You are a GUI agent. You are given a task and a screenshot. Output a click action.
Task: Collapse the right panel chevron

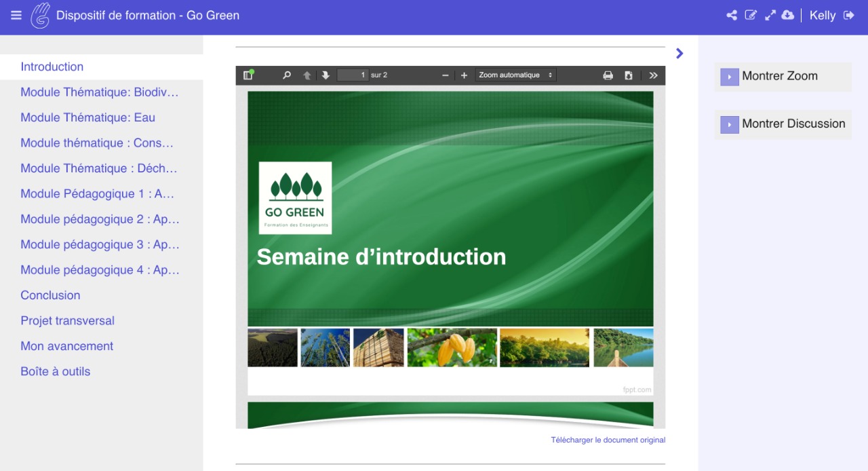pos(679,54)
